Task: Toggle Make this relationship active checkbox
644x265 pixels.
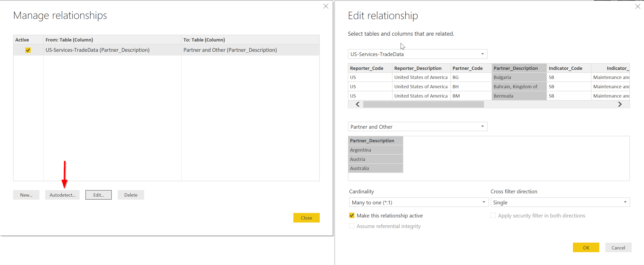Action: (x=352, y=215)
